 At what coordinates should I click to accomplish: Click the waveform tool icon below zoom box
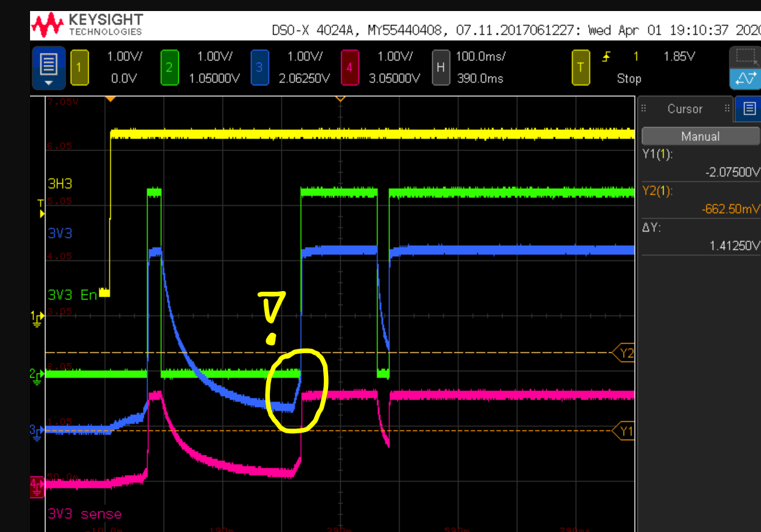point(747,78)
